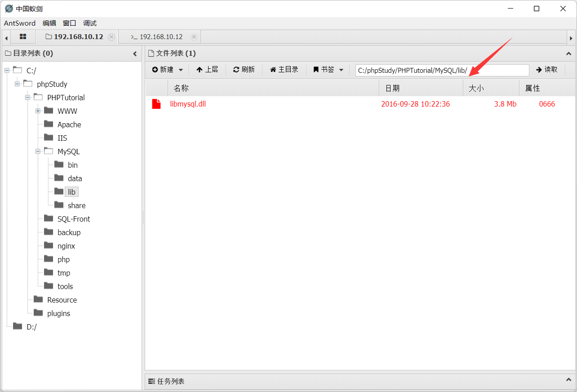Click the 3.8 Mb size cell
The height and width of the screenshot is (392, 577).
[x=505, y=104]
